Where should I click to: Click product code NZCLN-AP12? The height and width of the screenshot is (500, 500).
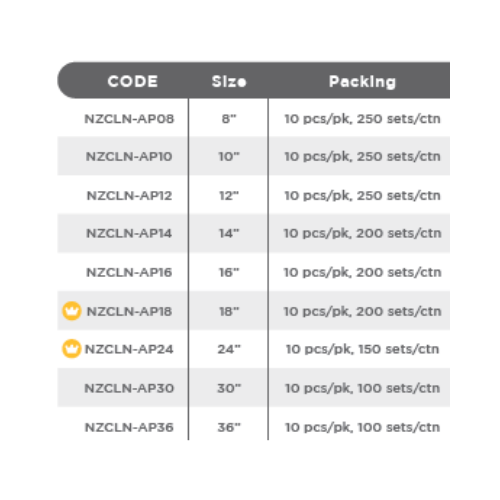tap(129, 195)
